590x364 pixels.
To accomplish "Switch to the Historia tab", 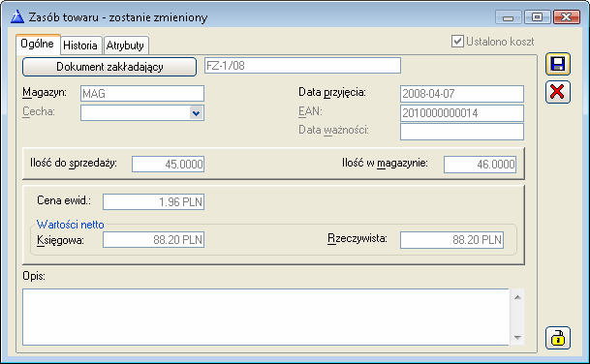I will coord(80,45).
